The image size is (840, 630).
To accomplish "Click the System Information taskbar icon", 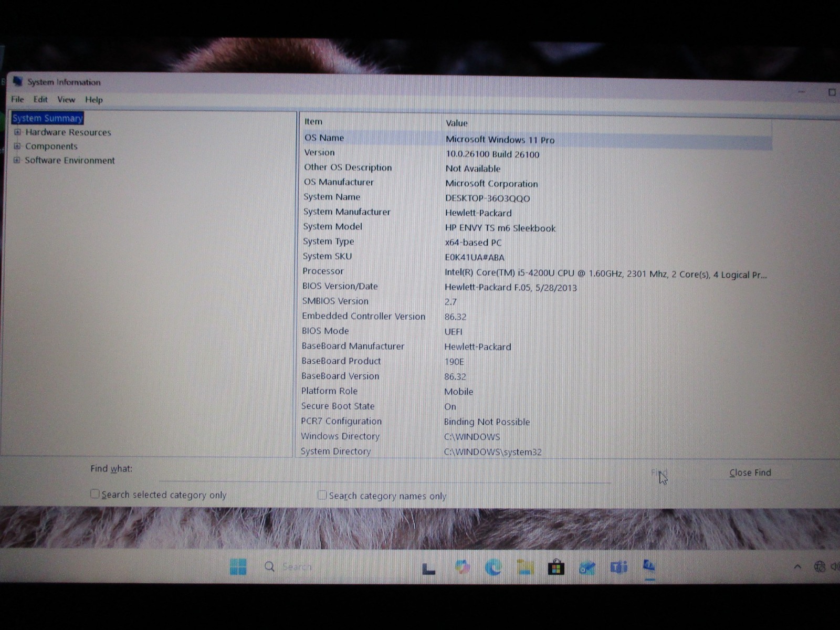I will pyautogui.click(x=649, y=566).
